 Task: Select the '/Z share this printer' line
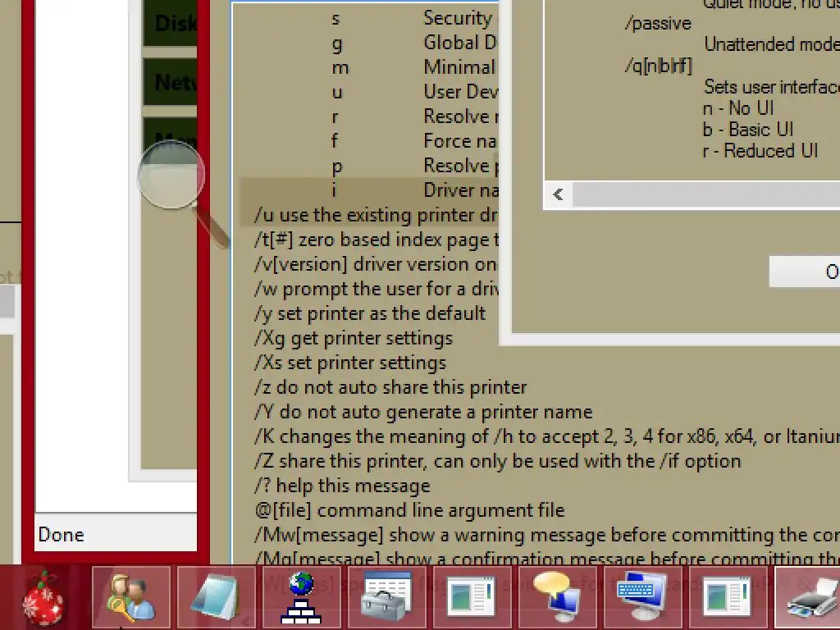coord(498,461)
